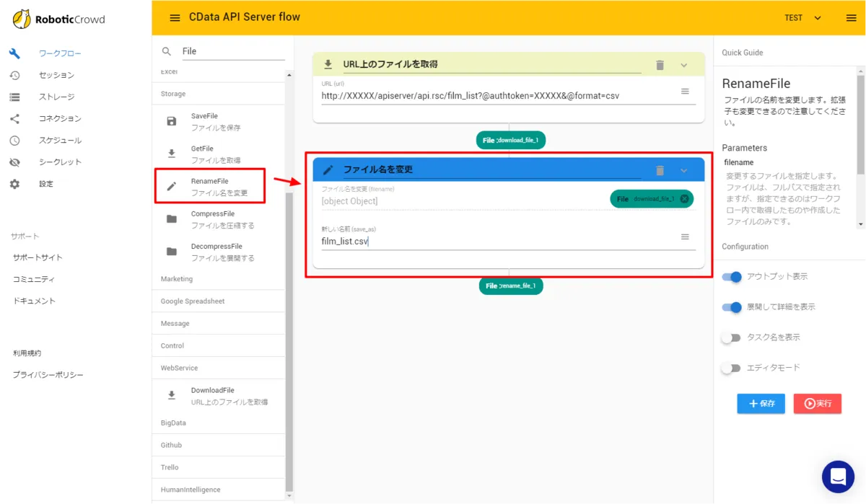Click the 保存 save button
Image resolution: width=866 pixels, height=504 pixels.
tap(761, 404)
